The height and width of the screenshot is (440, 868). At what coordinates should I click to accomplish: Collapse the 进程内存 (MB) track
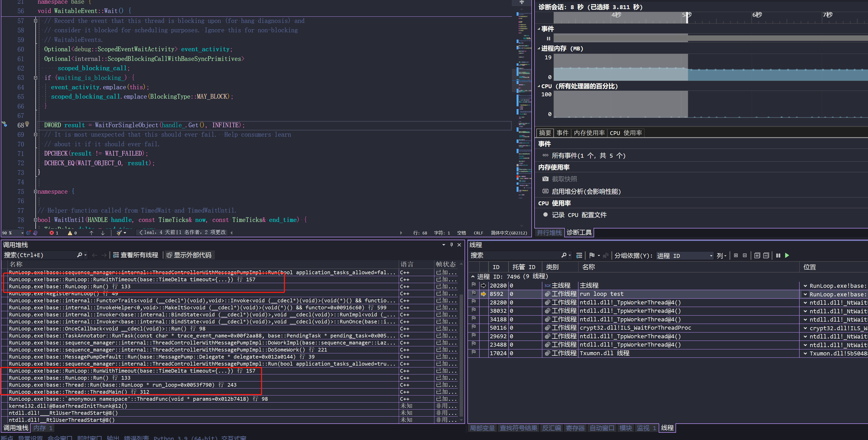(x=539, y=49)
